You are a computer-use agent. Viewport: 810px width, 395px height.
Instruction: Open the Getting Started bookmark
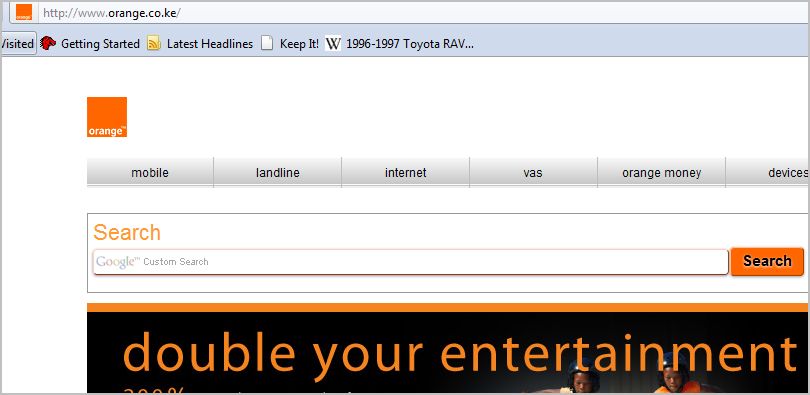[100, 44]
